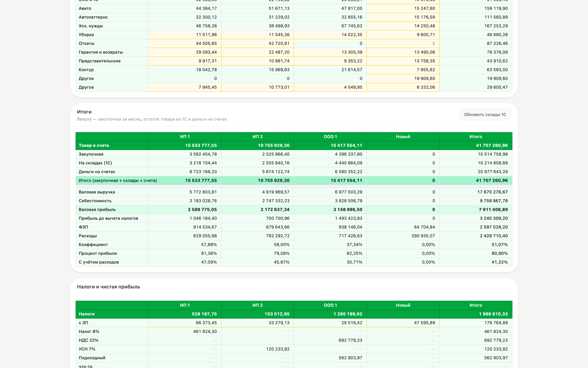Viewport: 588px width, 368px height.
Task: Select НДС 22% value for ООО 1
Action: tap(350, 340)
